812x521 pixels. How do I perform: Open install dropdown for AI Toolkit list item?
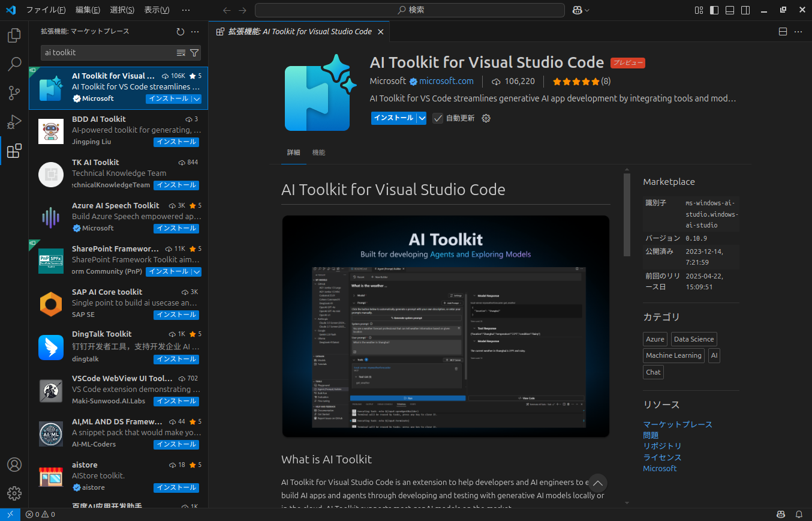pos(196,99)
